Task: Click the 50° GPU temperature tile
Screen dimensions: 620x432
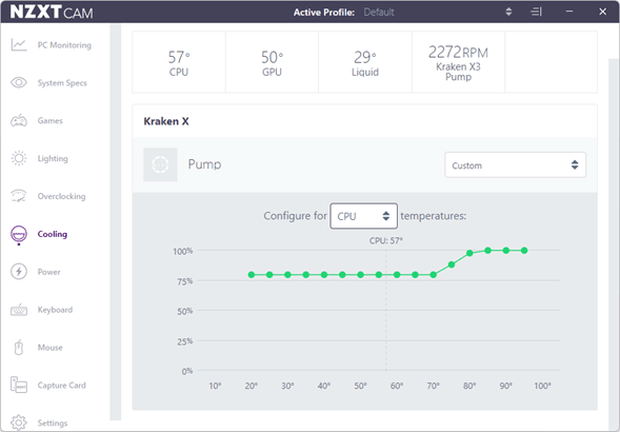Action: [x=272, y=62]
